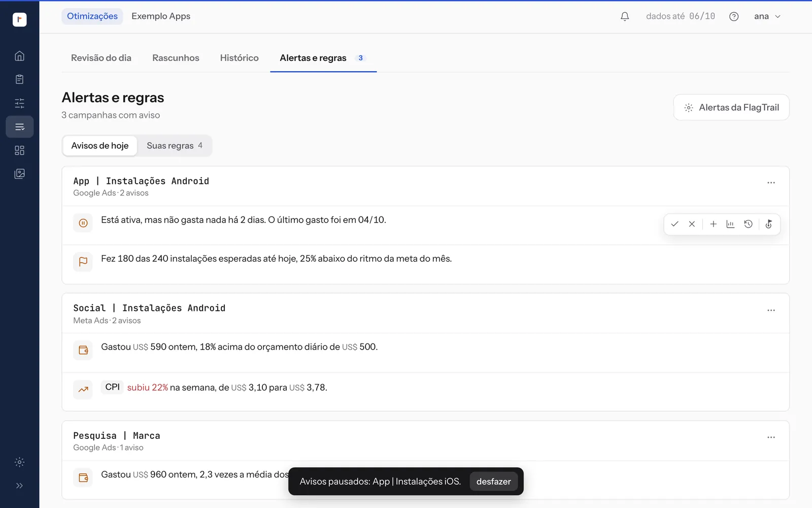Open Exemplo Apps in the top bar
The width and height of the screenshot is (812, 508).
tap(161, 16)
